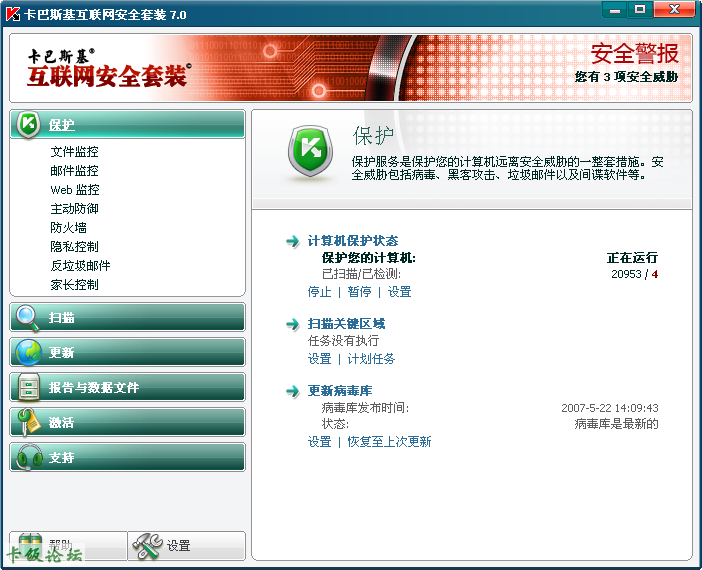This screenshot has width=702, height=570.
Task: Click 设置 link under 扫描关键区域
Action: [319, 359]
